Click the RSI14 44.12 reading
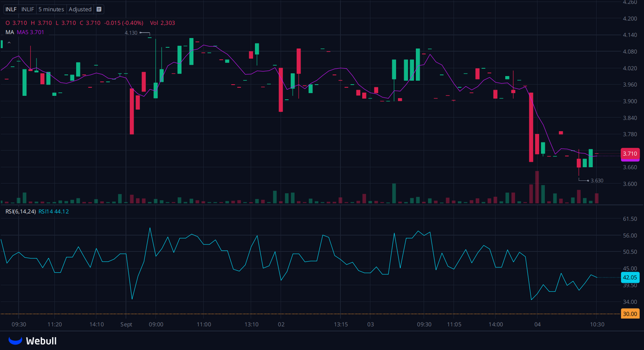The height and width of the screenshot is (350, 644). (54, 212)
